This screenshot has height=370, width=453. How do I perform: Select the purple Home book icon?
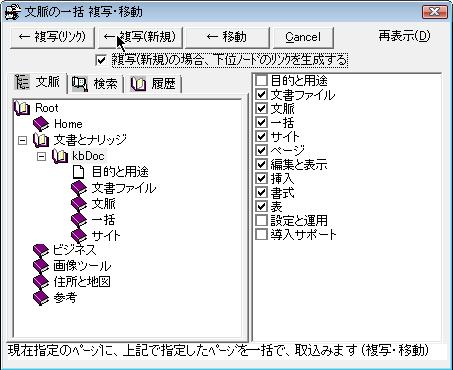tap(41, 124)
